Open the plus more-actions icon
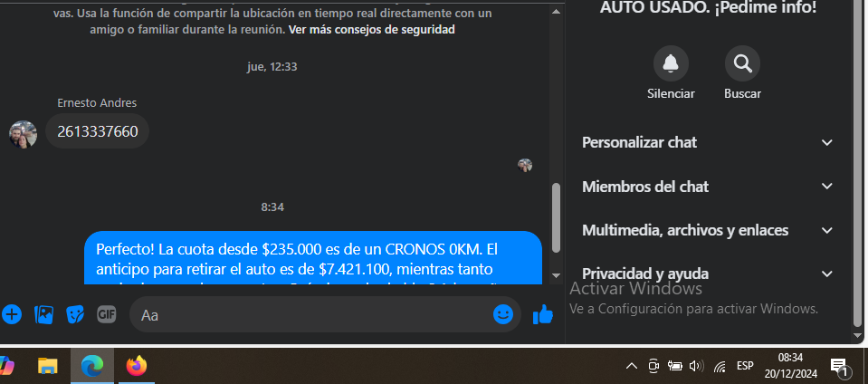868x384 pixels. pos(11,315)
